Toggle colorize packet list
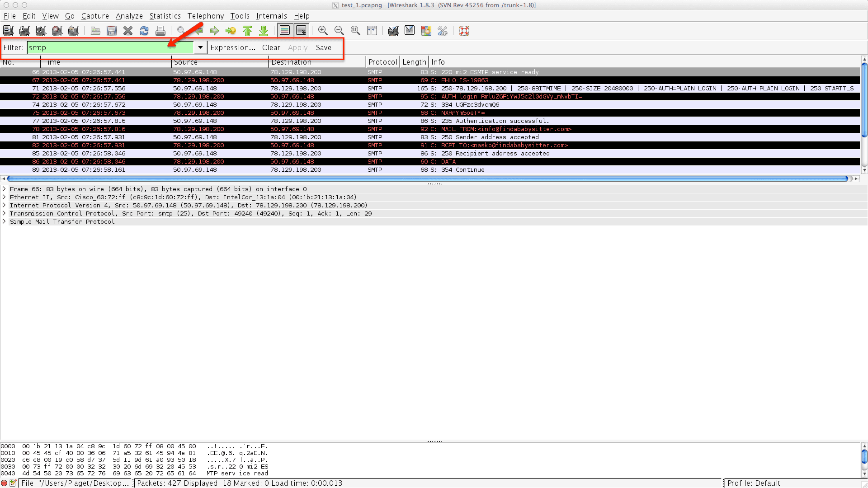 (285, 31)
